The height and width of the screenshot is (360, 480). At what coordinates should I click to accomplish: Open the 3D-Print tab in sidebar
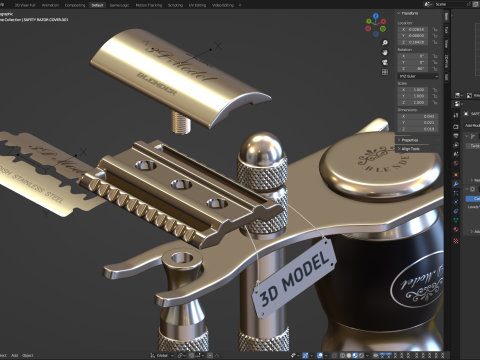point(446,61)
